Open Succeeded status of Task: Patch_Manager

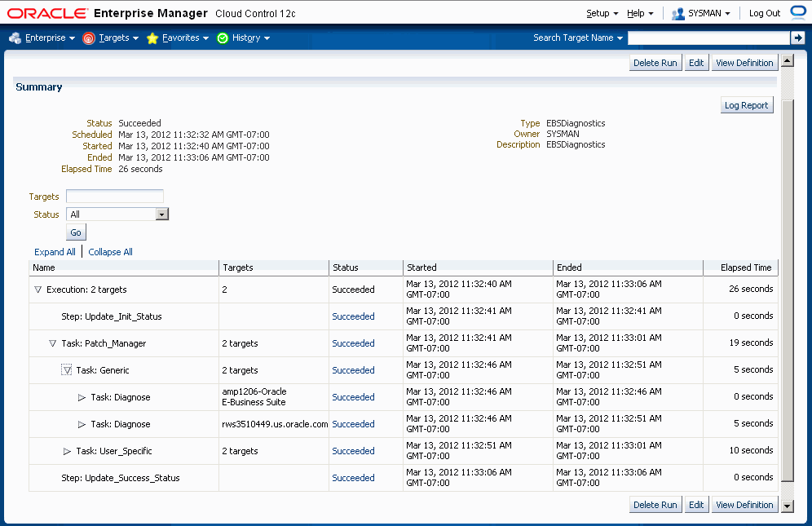[353, 343]
